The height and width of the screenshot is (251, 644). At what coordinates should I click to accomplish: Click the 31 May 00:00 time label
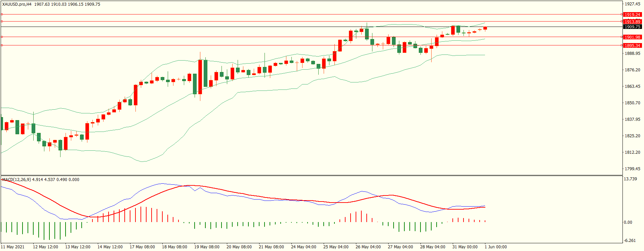465,247
